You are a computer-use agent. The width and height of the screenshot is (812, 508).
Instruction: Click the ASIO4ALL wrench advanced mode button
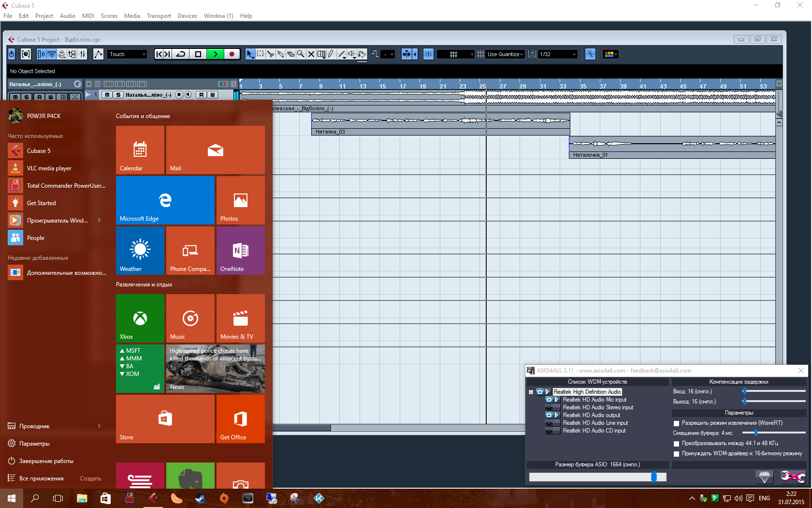[x=793, y=477]
